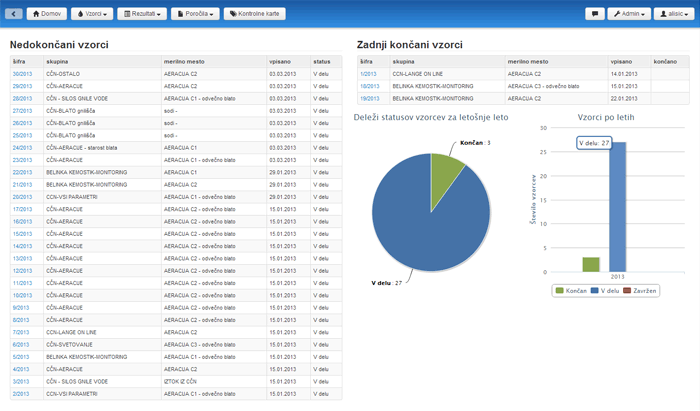700x411 pixels.
Task: Open the comment messages icon button
Action: [594, 14]
